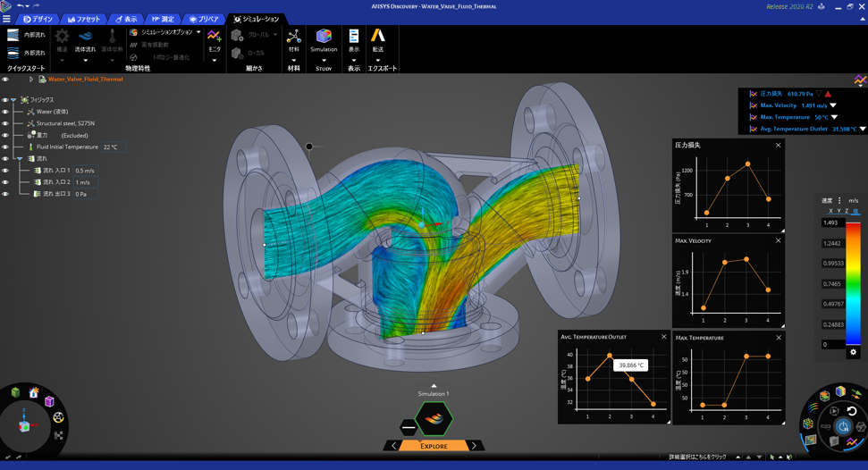Click the green cube view icon

[15, 392]
